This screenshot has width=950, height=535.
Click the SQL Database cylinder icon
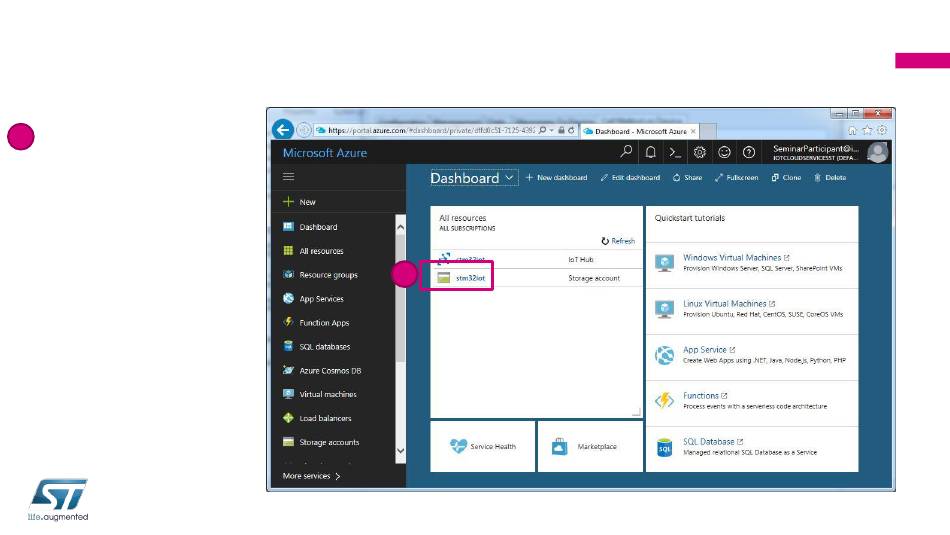pyautogui.click(x=664, y=448)
